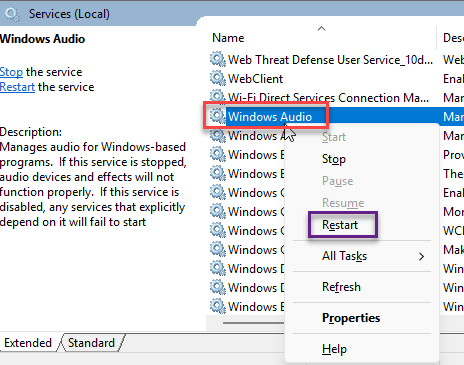Click the Services (Local) header icon

(12, 14)
